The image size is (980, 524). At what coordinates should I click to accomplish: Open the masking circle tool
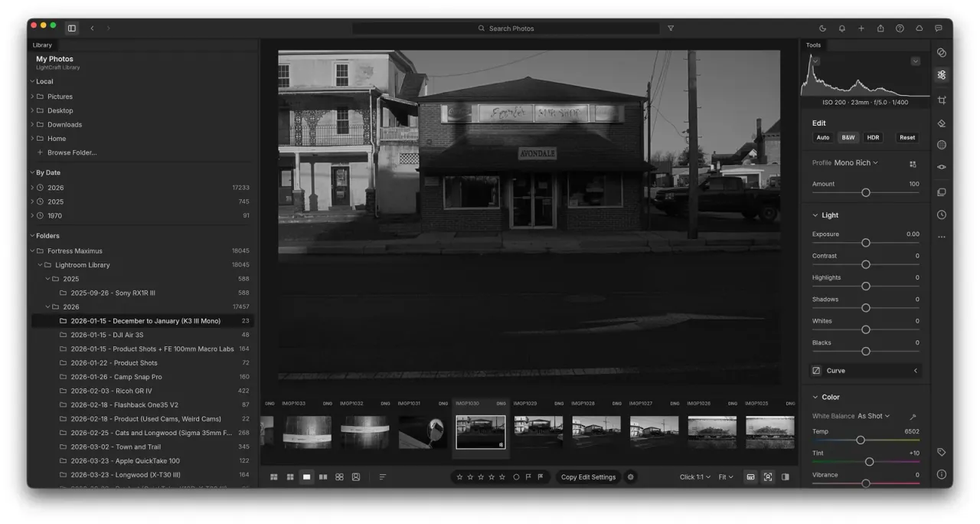tap(942, 145)
